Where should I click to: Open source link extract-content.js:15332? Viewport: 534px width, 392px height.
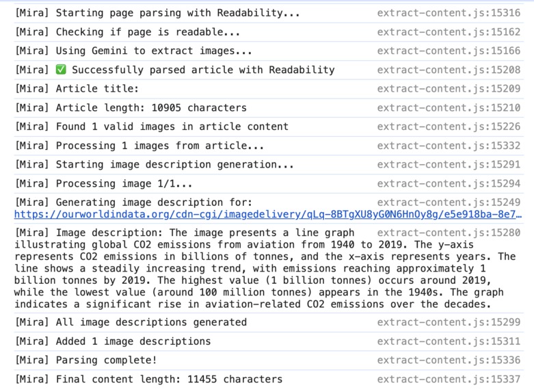(x=449, y=146)
